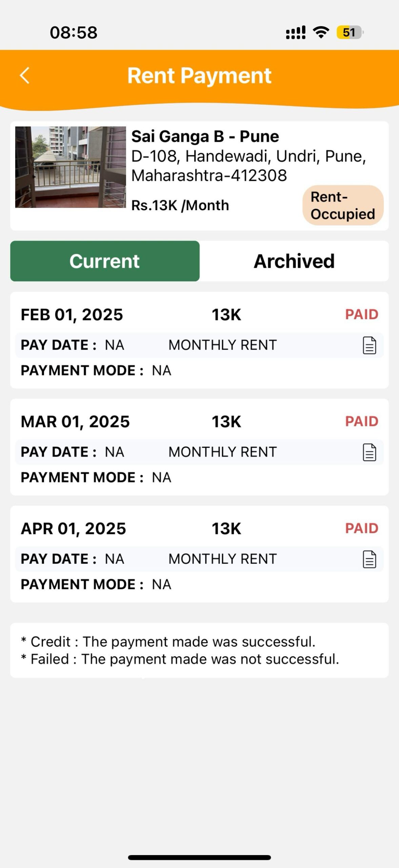The width and height of the screenshot is (399, 868).
Task: Tap the cellular signal icon
Action: 296,33
